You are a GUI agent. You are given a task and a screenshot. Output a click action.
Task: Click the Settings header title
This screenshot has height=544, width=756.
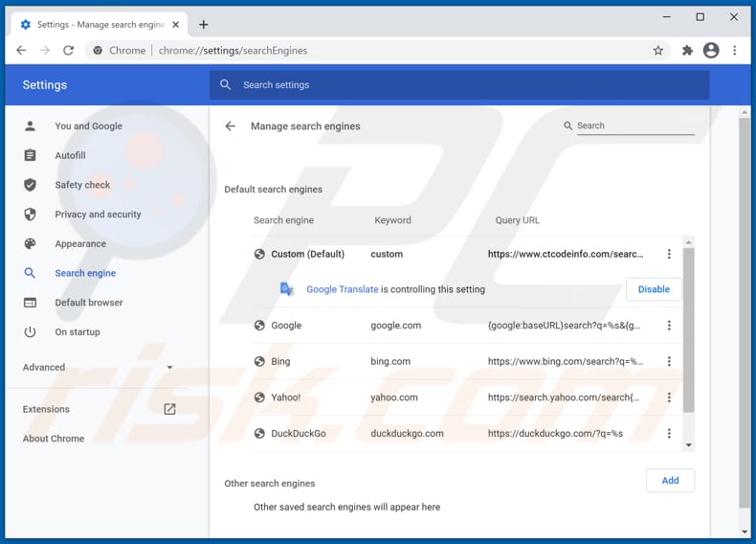tap(45, 85)
